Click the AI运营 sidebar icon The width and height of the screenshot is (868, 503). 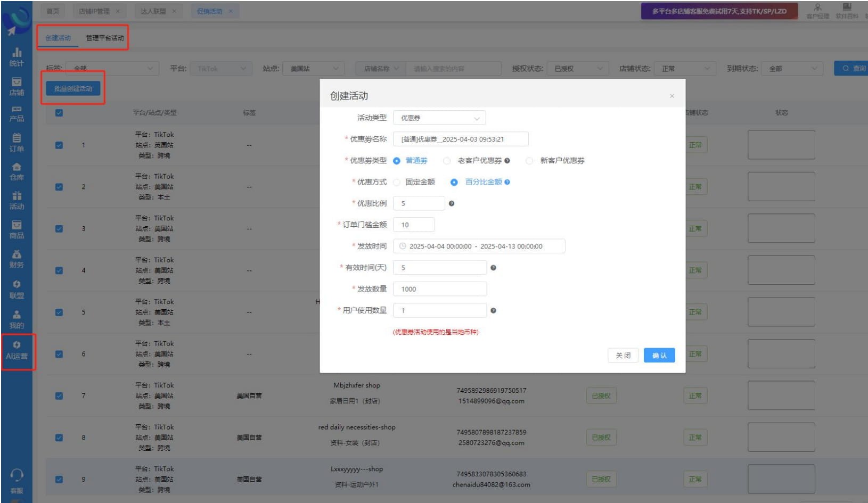click(17, 350)
